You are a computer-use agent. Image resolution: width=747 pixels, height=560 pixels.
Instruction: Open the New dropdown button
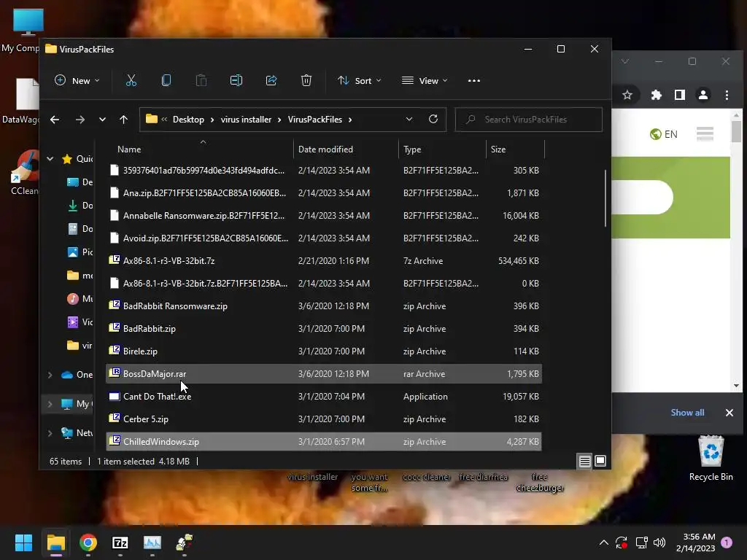[77, 80]
